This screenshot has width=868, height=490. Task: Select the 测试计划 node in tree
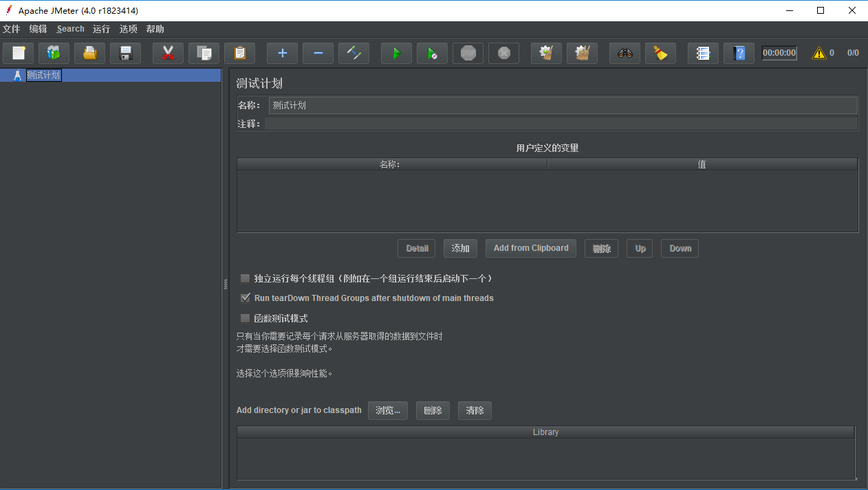(x=44, y=76)
